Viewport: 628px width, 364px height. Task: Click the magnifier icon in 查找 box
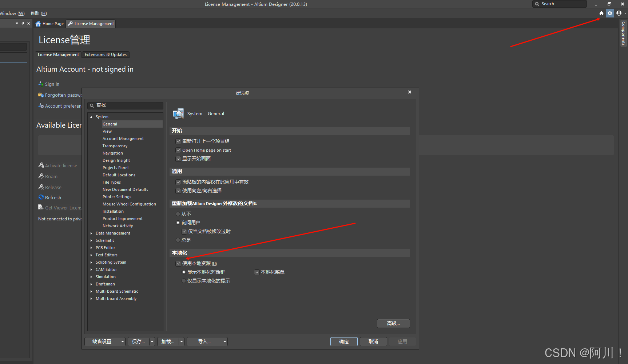92,105
